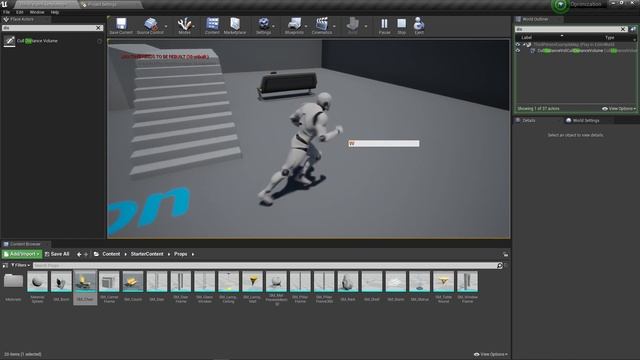Select the CullDistanceVolume row in World Outliner
Image resolution: width=640 pixels, height=360 pixels.
[x=576, y=51]
